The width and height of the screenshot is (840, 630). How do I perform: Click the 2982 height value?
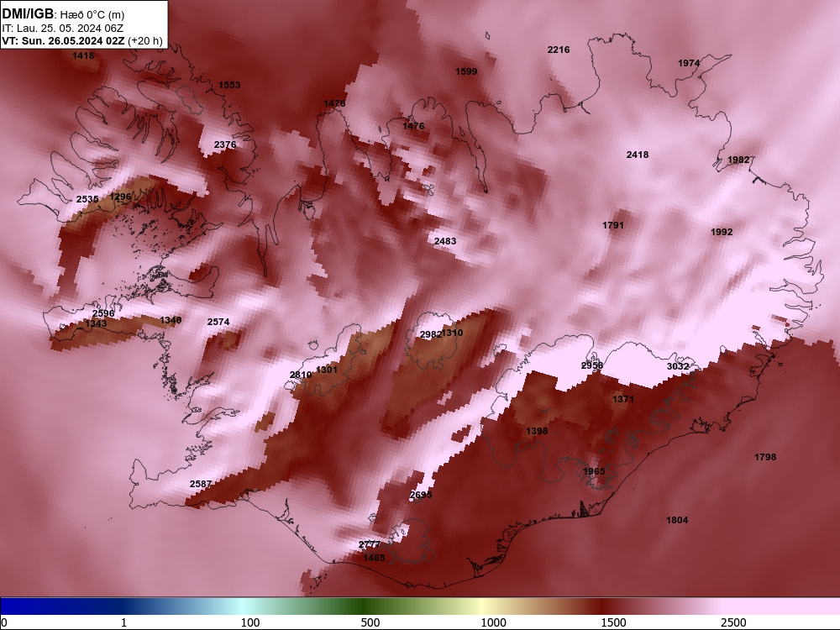point(431,335)
